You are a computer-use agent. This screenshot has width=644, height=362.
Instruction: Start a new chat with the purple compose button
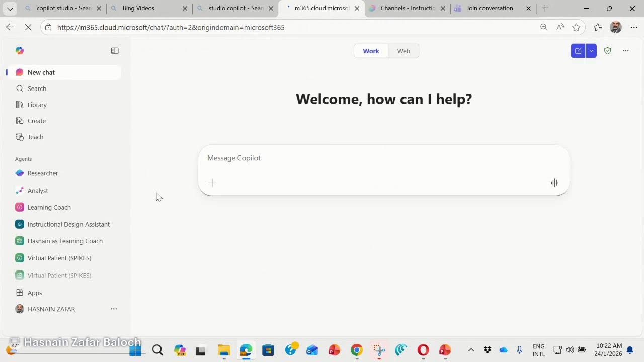[x=578, y=51]
